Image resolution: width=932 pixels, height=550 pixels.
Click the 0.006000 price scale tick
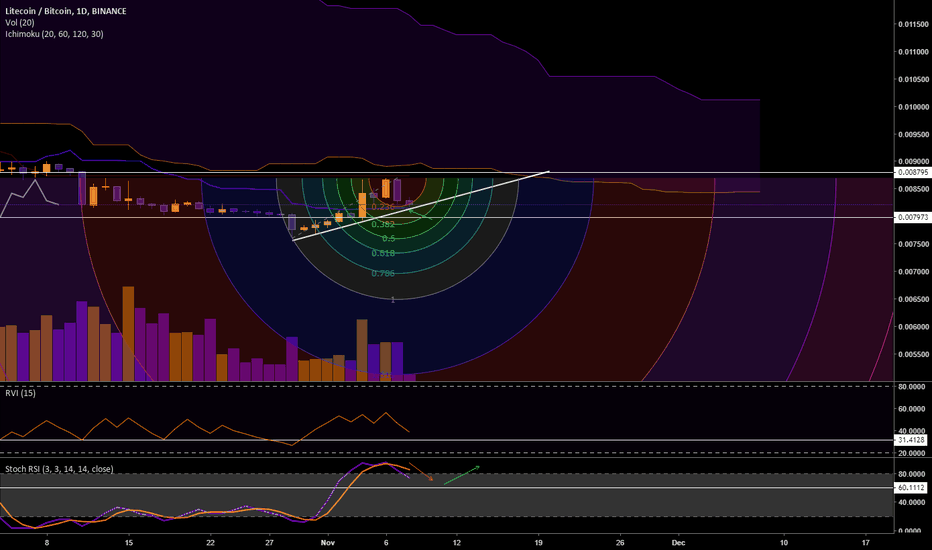pyautogui.click(x=914, y=327)
